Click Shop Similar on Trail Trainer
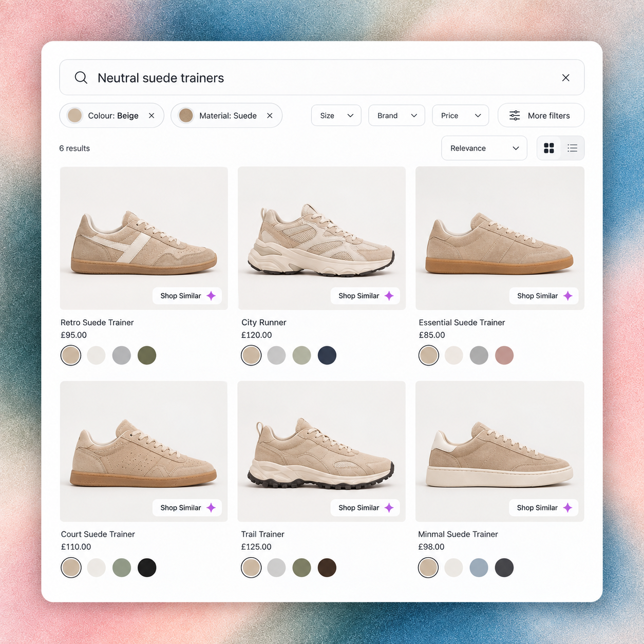 (365, 507)
